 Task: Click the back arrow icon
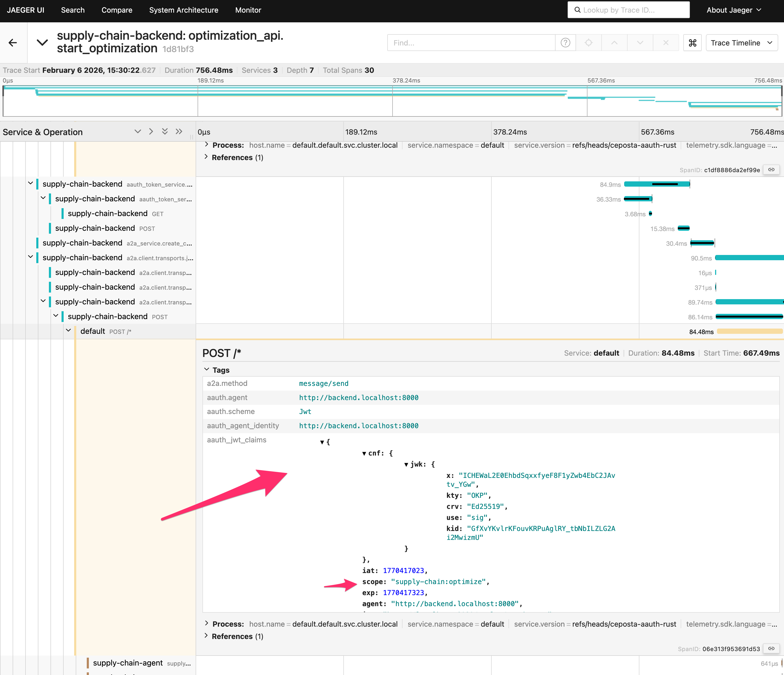point(13,43)
